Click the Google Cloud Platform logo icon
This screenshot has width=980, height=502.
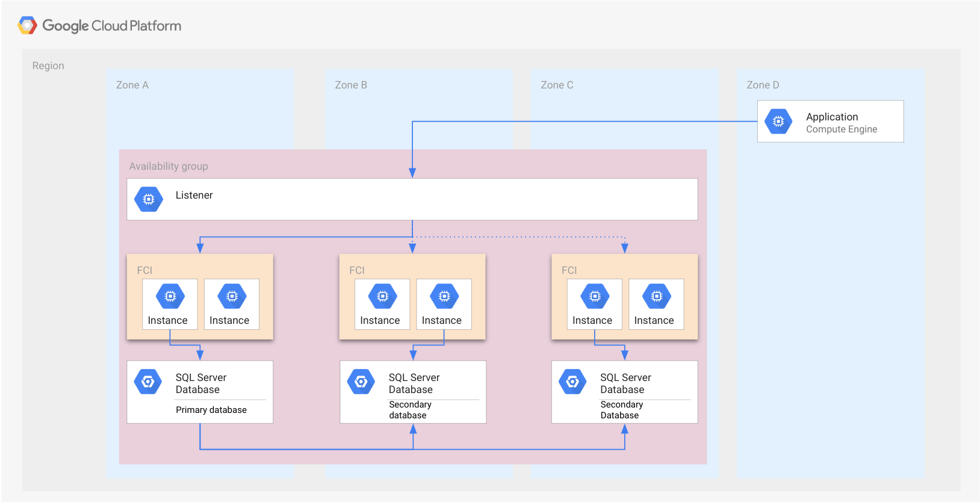coord(28,25)
